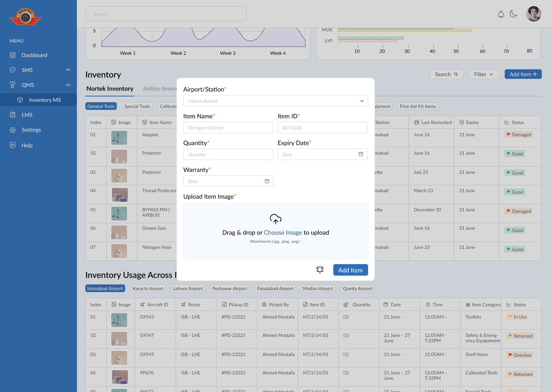The width and height of the screenshot is (551, 392).
Task: Select Peshawar Airport chip
Action: [x=230, y=289]
